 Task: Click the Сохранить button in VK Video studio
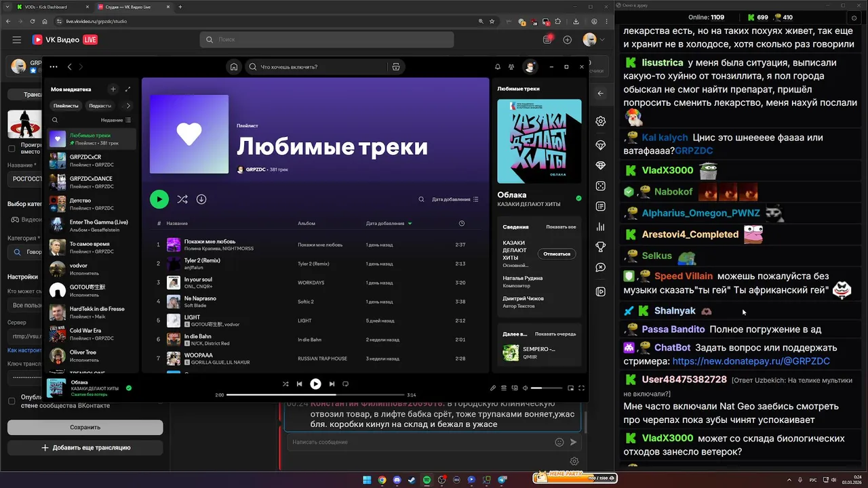tap(85, 427)
